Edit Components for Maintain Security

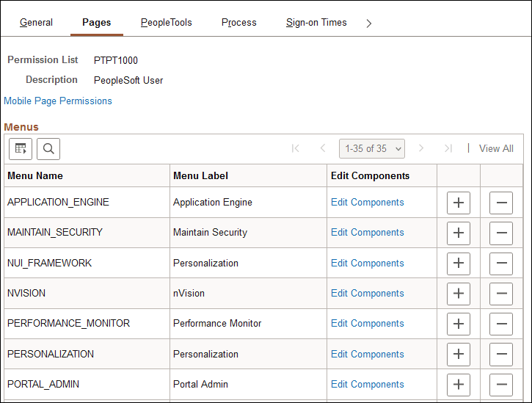(367, 233)
